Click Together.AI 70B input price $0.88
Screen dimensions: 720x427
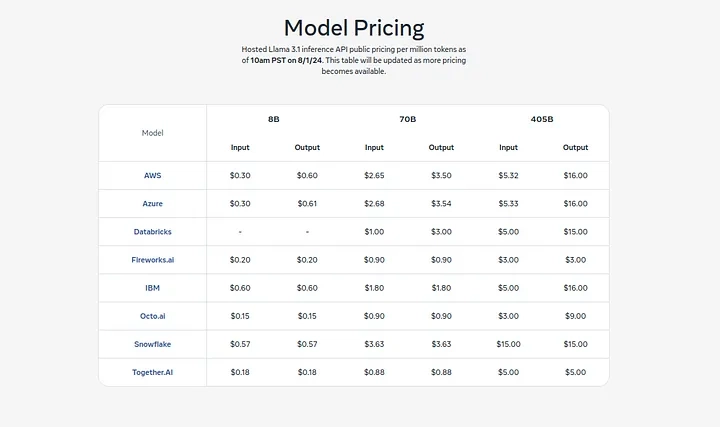[374, 371]
